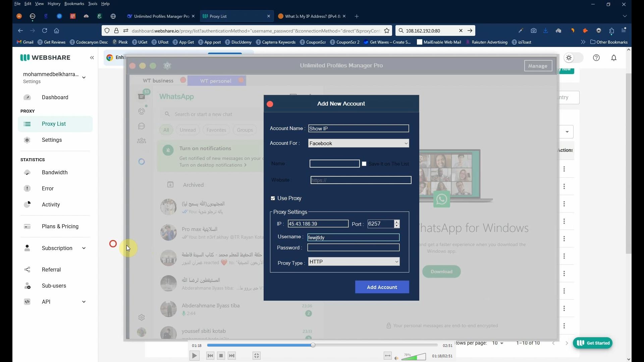Open the Webshare notifications bell
644x362 pixels.
(614, 58)
